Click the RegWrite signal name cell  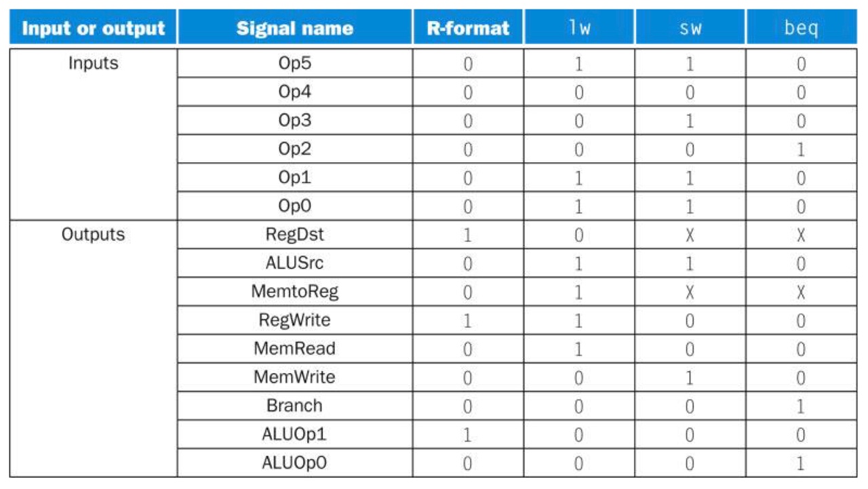(294, 319)
